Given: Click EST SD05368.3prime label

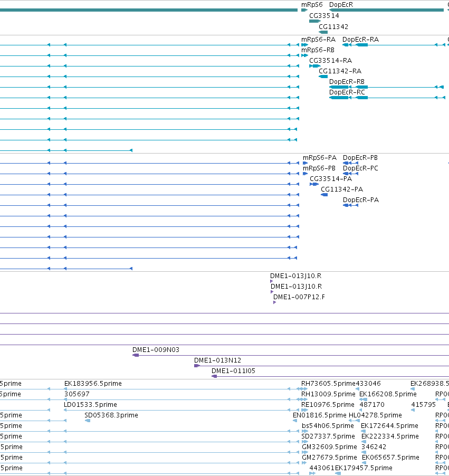Looking at the screenshot, I should click(x=111, y=415).
